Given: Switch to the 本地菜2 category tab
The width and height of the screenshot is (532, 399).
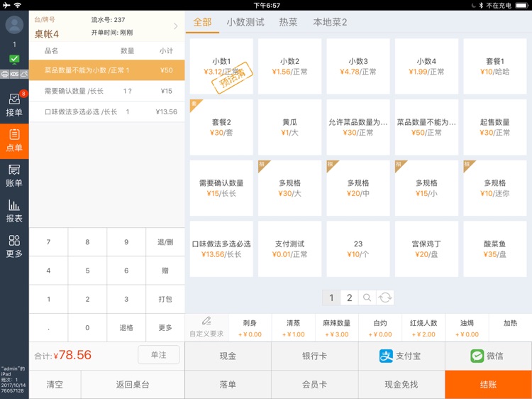Looking at the screenshot, I should 330,23.
